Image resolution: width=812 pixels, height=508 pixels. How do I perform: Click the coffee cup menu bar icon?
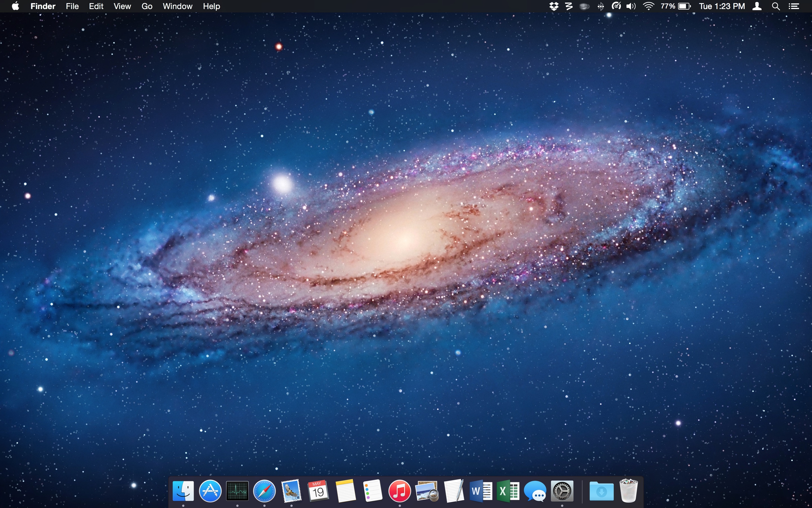[584, 6]
